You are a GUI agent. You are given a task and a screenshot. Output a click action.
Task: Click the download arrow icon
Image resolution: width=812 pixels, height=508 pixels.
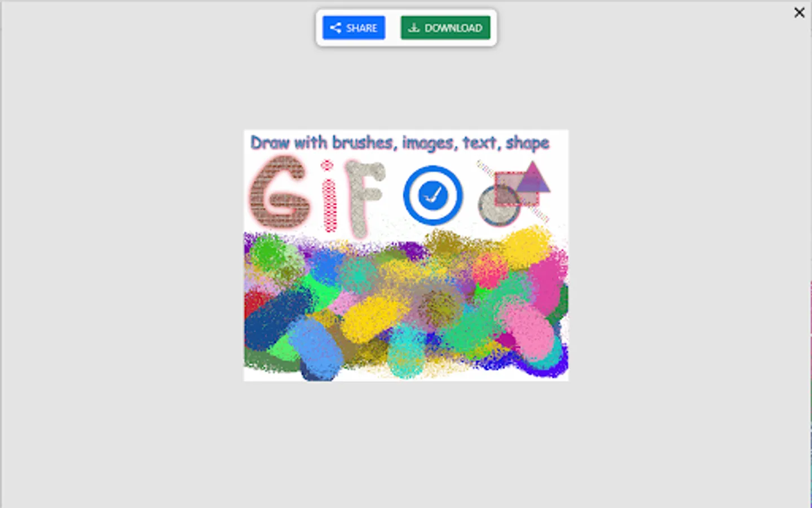click(x=414, y=28)
